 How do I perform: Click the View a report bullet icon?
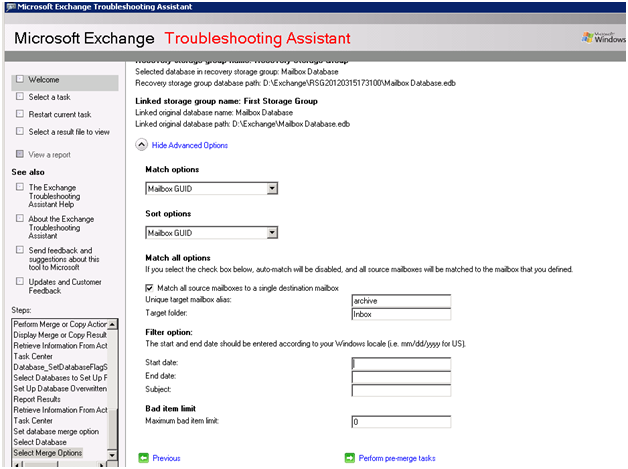pos(20,154)
